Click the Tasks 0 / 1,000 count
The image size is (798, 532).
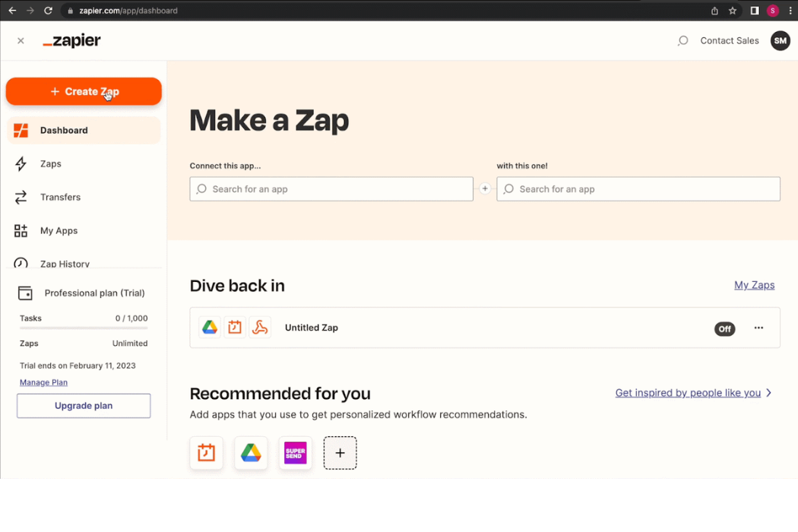(131, 318)
